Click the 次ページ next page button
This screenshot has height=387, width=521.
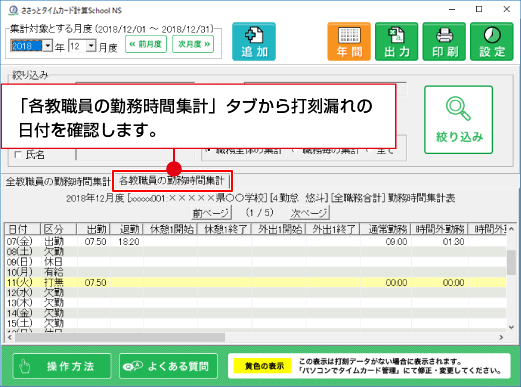point(309,213)
